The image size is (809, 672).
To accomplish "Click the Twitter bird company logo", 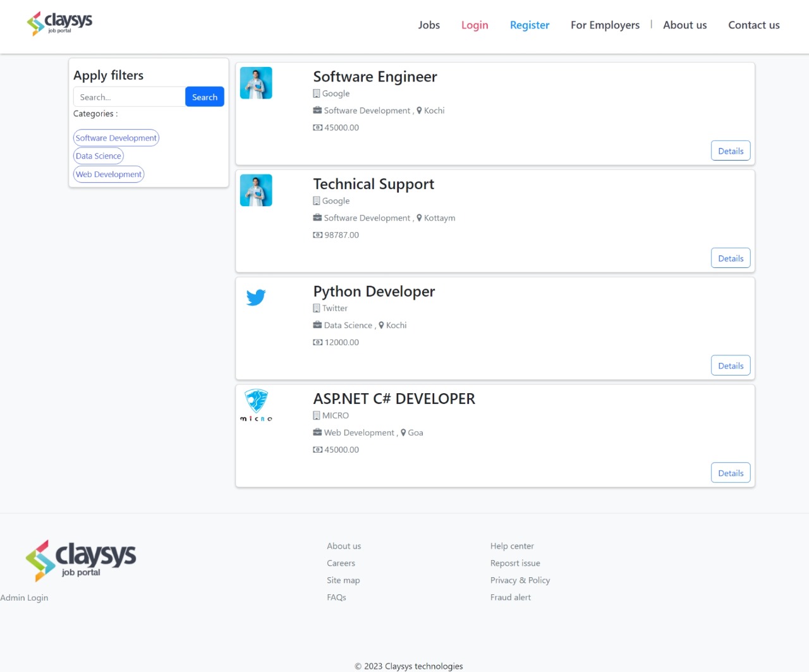I will (256, 297).
